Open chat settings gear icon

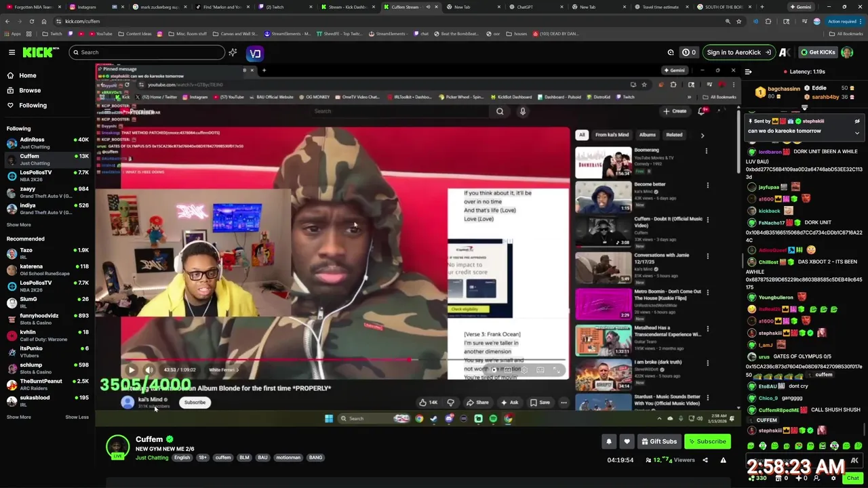[x=833, y=478]
